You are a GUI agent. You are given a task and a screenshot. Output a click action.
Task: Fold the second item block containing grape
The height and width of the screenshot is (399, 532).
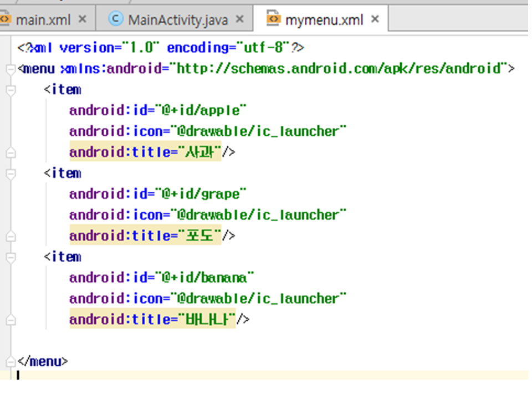click(x=9, y=173)
